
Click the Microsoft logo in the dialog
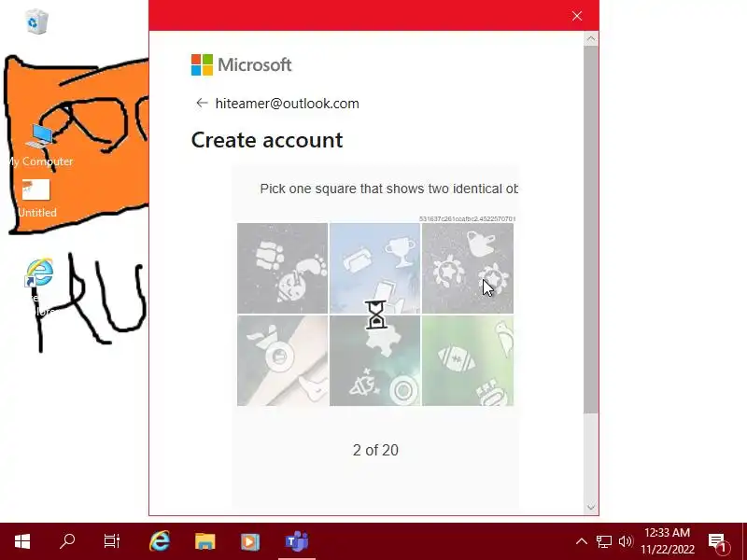241,64
